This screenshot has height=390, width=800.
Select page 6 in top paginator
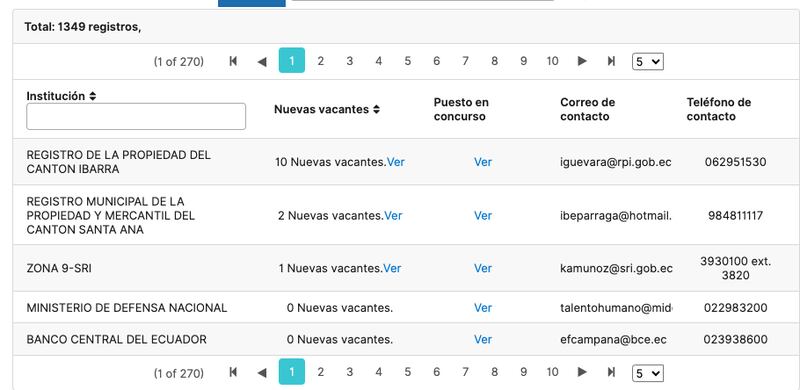tap(436, 61)
